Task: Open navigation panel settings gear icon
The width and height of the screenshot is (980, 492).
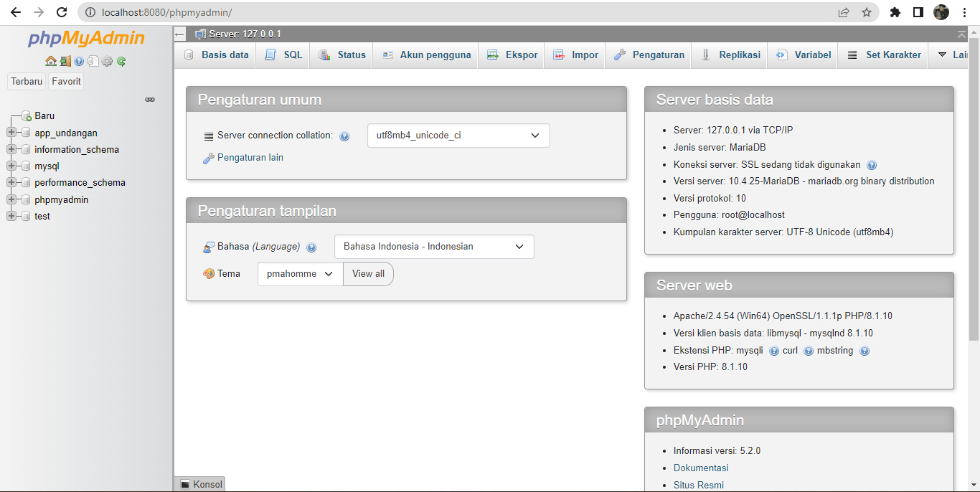Action: click(107, 62)
